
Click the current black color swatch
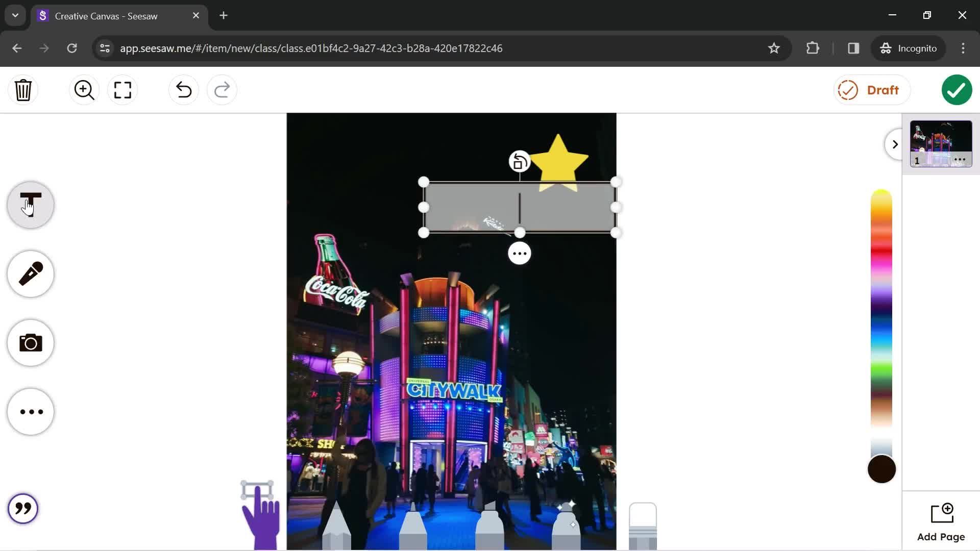(x=881, y=469)
